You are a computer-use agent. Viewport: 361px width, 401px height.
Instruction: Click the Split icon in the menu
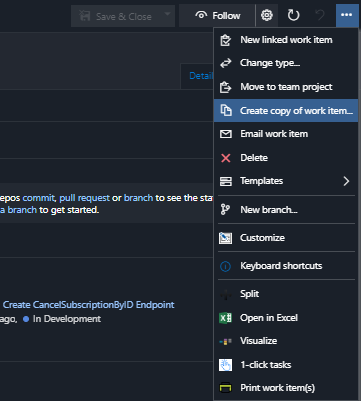tap(226, 294)
